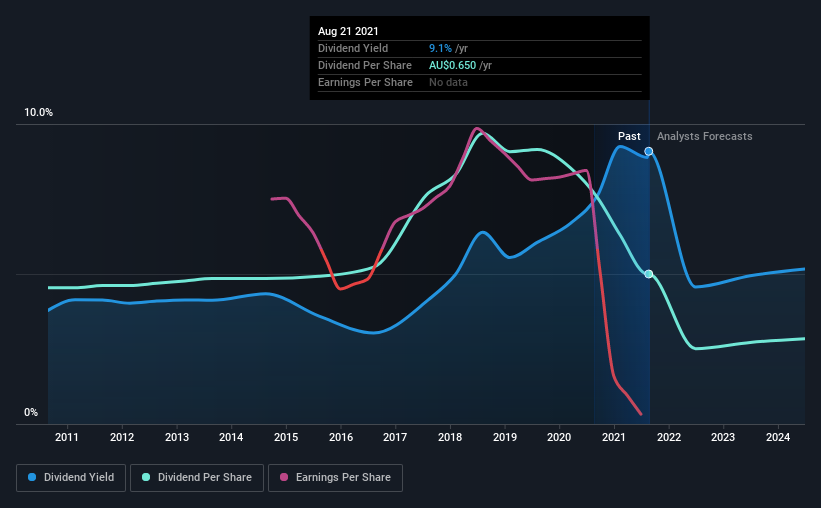Click the 9.1% dividend yield value
This screenshot has width=821, height=508.
440,48
